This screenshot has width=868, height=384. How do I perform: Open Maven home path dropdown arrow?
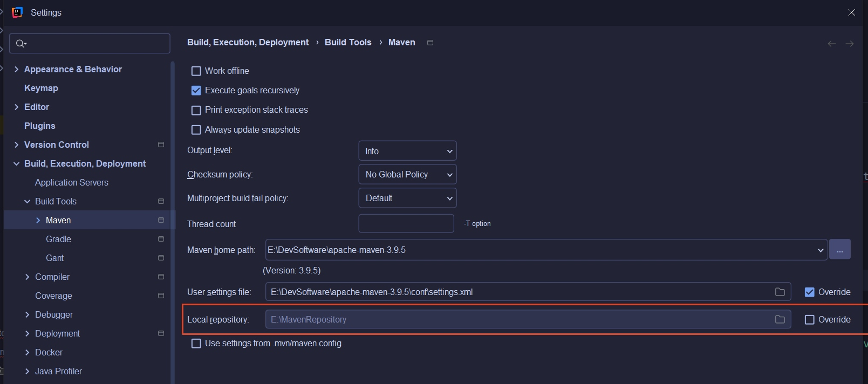pos(820,250)
